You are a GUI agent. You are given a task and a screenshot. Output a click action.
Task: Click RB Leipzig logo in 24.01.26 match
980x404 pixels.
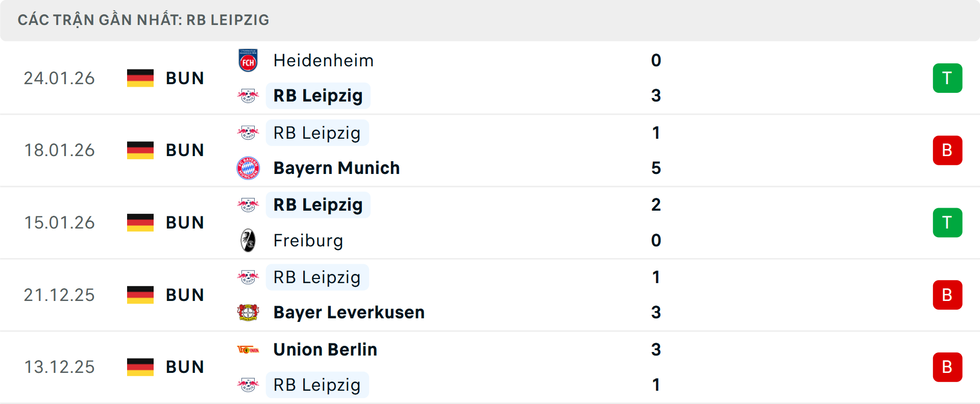click(248, 96)
